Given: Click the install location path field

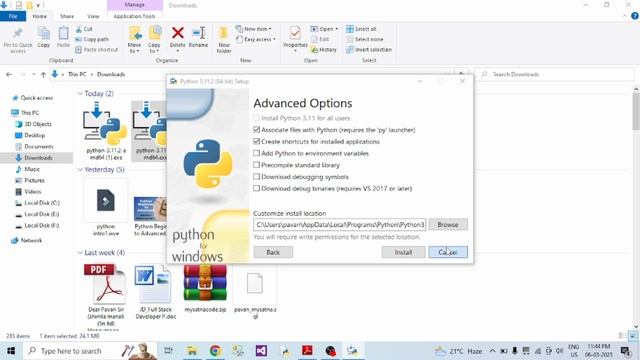Looking at the screenshot, I should point(339,224).
